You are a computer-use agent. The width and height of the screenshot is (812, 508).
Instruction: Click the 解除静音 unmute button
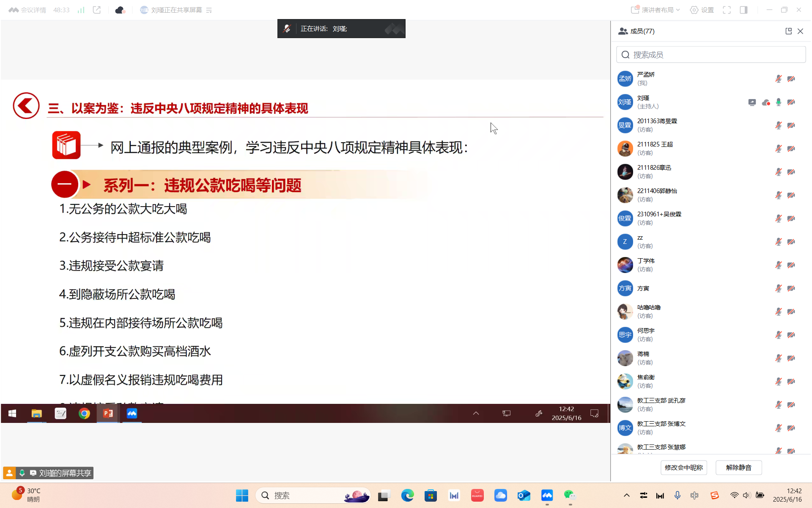click(738, 467)
